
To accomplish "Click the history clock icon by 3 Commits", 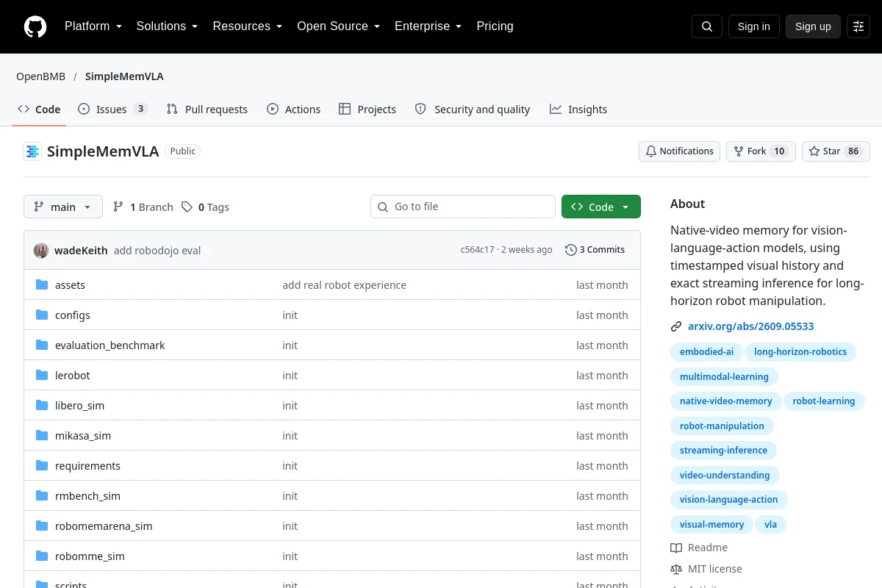I will pyautogui.click(x=571, y=250).
